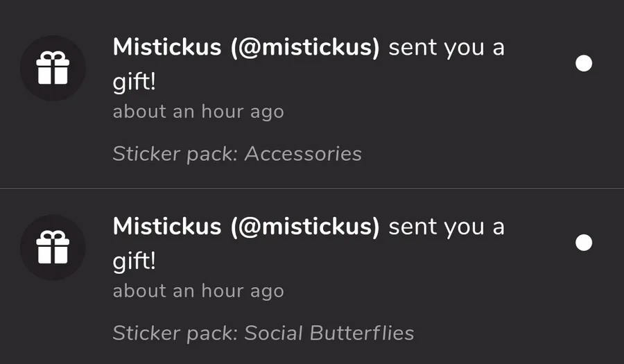Click the divider line between the two notifications
Screen dimensions: 624x364
click(312, 188)
